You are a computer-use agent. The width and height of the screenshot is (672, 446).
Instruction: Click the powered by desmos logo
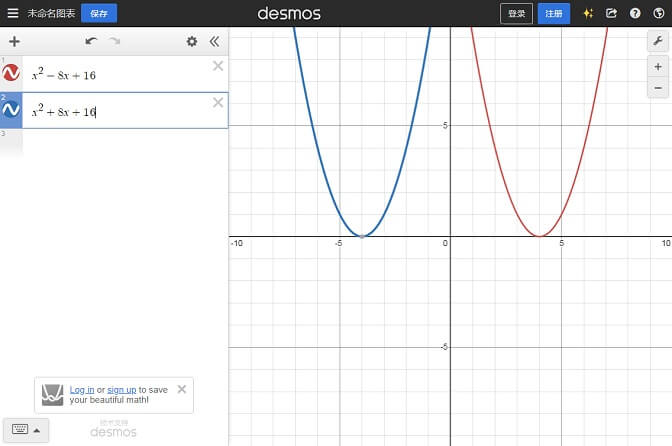[114, 429]
